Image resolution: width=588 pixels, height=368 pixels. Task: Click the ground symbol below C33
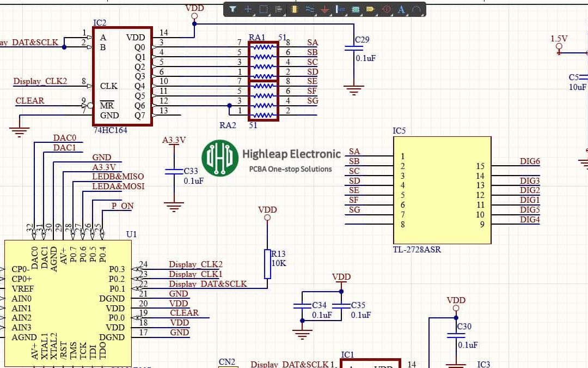coord(174,207)
